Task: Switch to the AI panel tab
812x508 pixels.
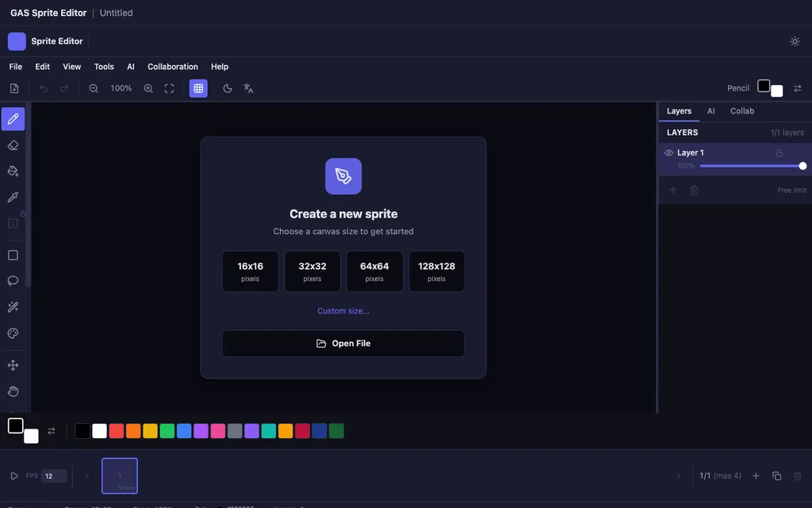Action: pos(711,111)
